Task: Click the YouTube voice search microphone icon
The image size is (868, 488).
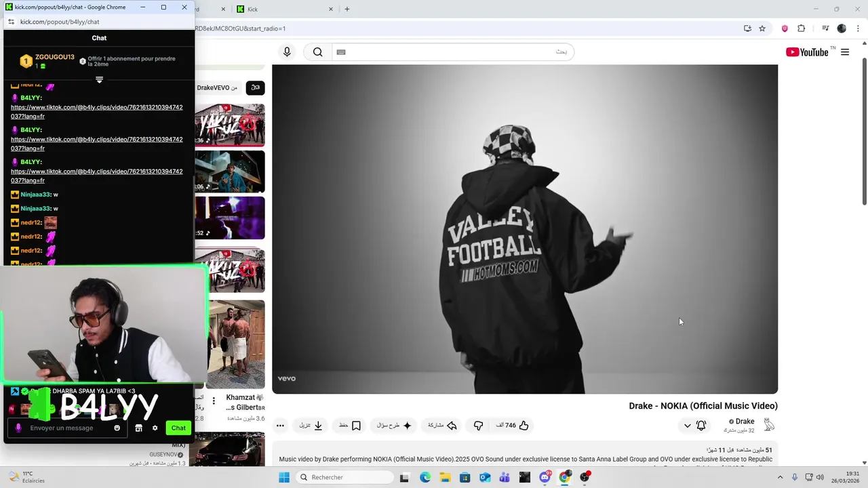Action: tap(287, 52)
